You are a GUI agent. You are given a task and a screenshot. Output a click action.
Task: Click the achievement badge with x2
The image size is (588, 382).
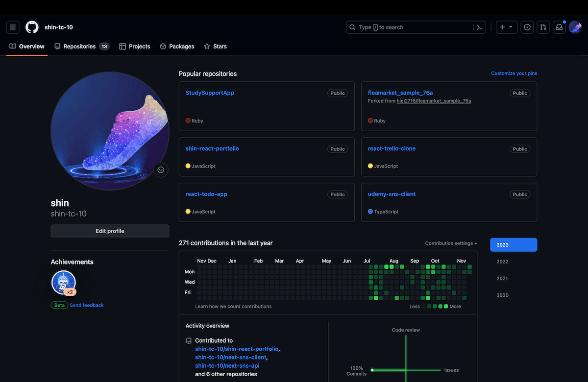click(64, 283)
